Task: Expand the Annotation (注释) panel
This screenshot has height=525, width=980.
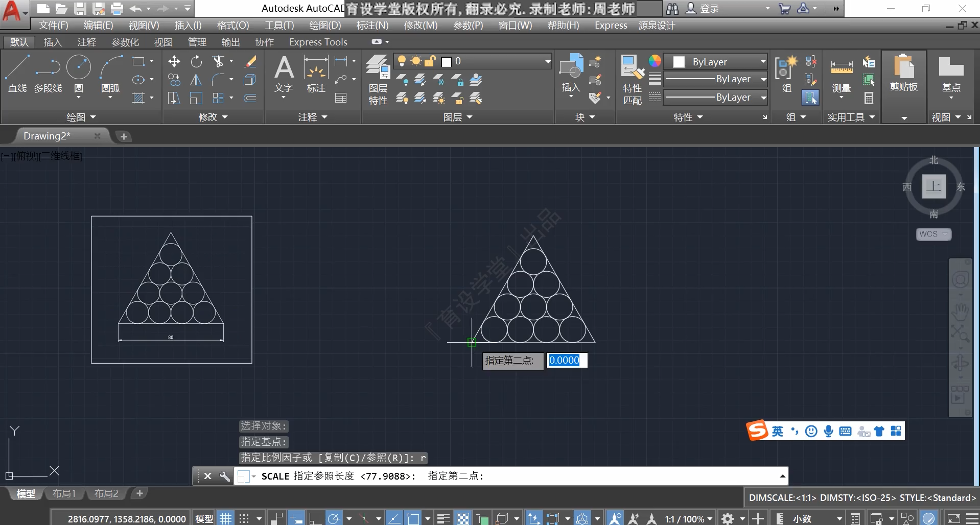Action: 313,117
